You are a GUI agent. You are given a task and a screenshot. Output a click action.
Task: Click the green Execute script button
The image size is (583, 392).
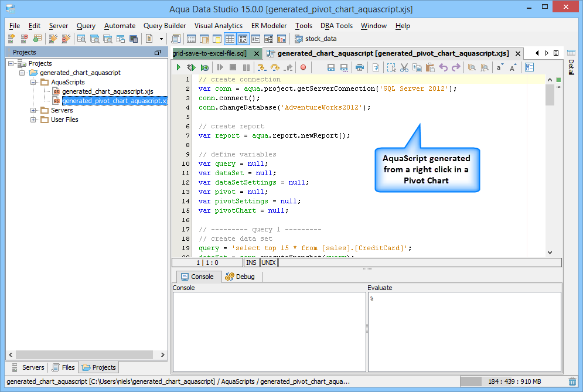(x=179, y=67)
